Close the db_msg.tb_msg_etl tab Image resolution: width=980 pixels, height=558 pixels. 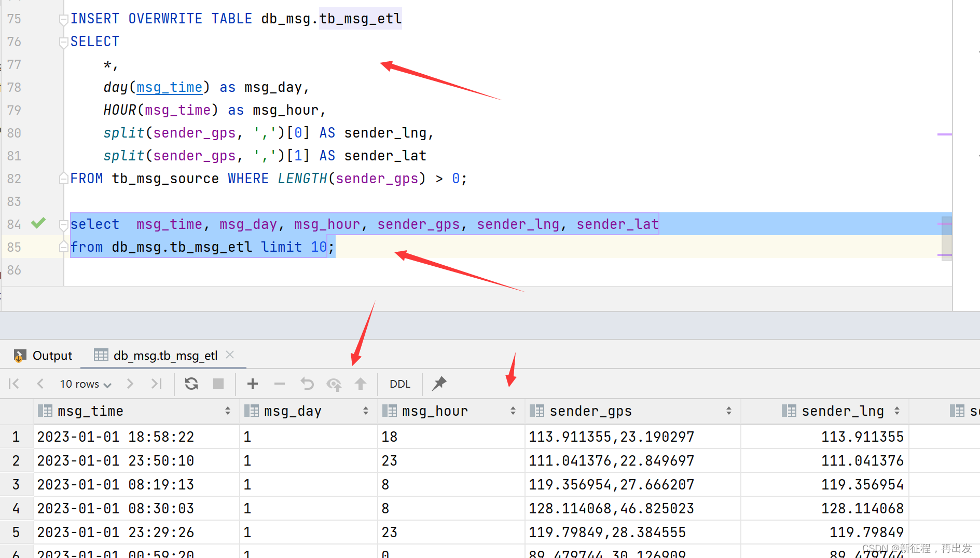(x=230, y=355)
